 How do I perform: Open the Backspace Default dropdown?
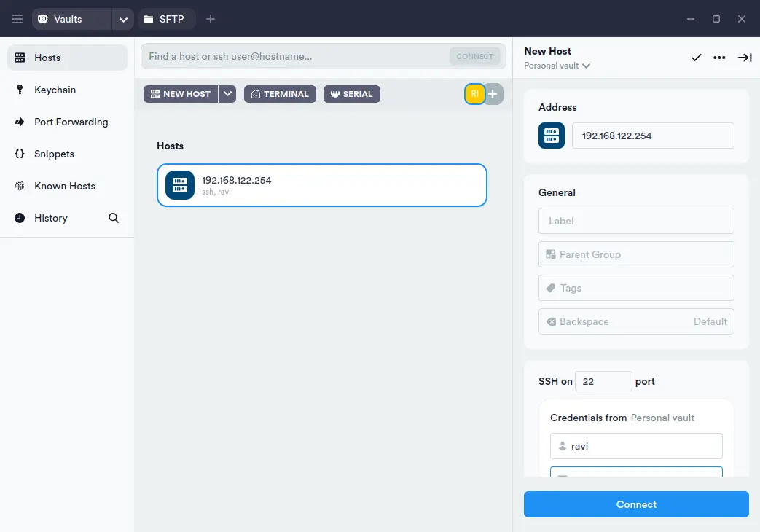click(x=636, y=321)
